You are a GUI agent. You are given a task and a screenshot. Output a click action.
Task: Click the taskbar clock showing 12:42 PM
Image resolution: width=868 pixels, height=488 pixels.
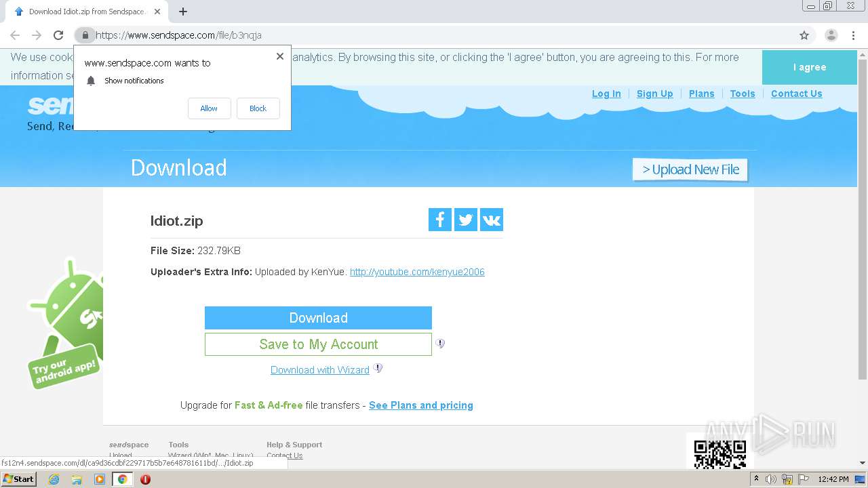(x=833, y=479)
